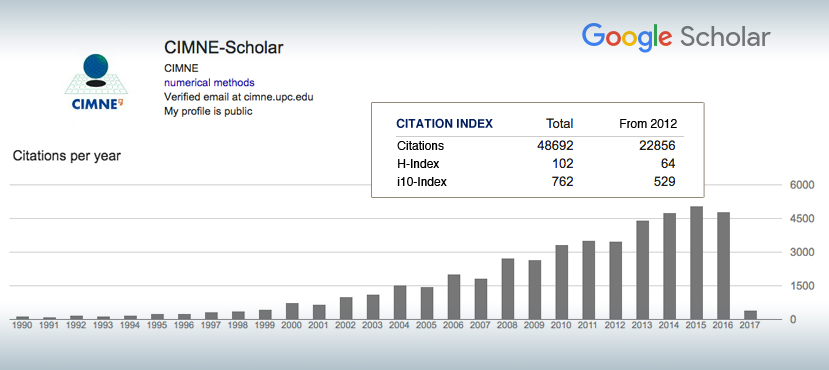
Task: Click the Google Scholar logo
Action: tap(676, 38)
